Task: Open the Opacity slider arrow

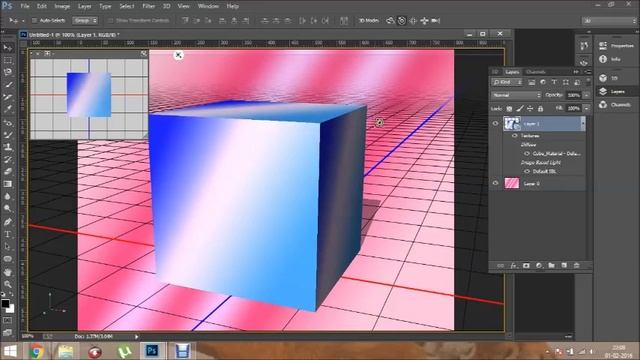Action: point(587,95)
